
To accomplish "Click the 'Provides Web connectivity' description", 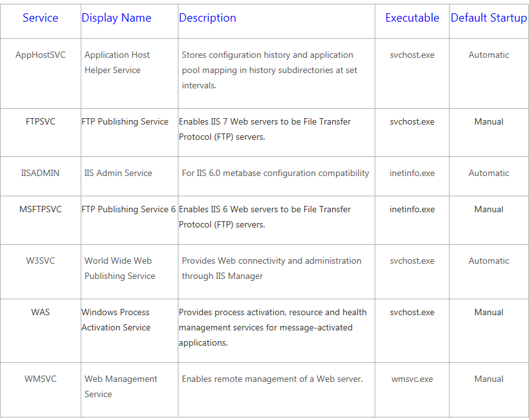I will click(272, 268).
